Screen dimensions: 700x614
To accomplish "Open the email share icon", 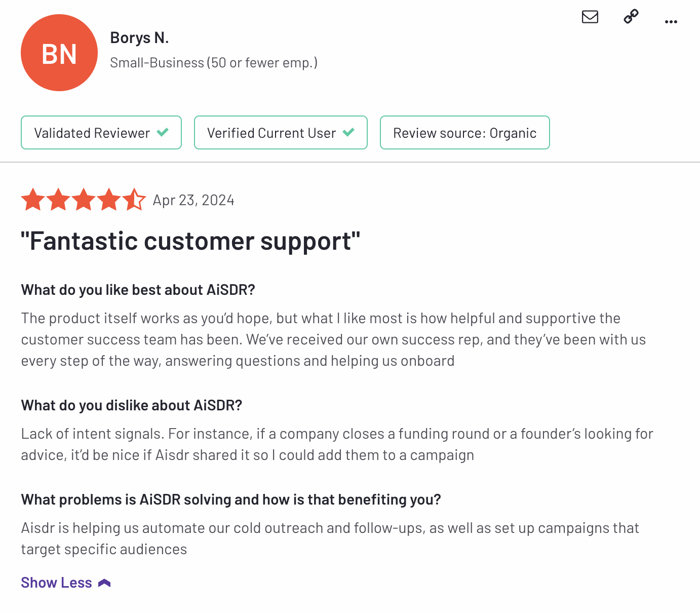I will (590, 17).
